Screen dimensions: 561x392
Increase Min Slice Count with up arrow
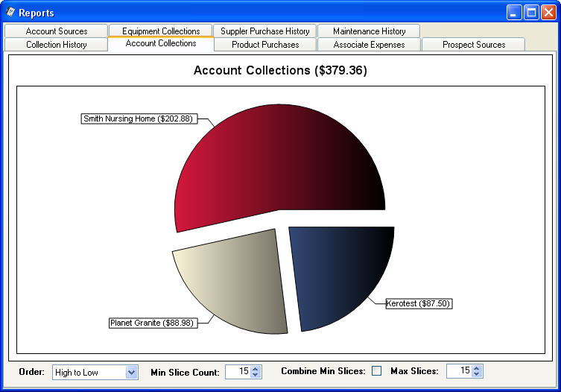click(255, 369)
